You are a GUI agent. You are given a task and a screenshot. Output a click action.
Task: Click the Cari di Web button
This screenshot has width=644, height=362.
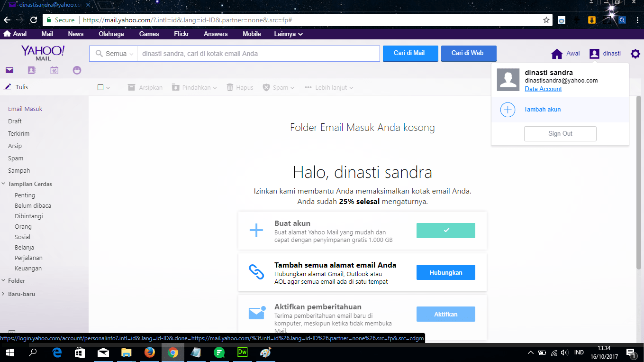pyautogui.click(x=468, y=53)
